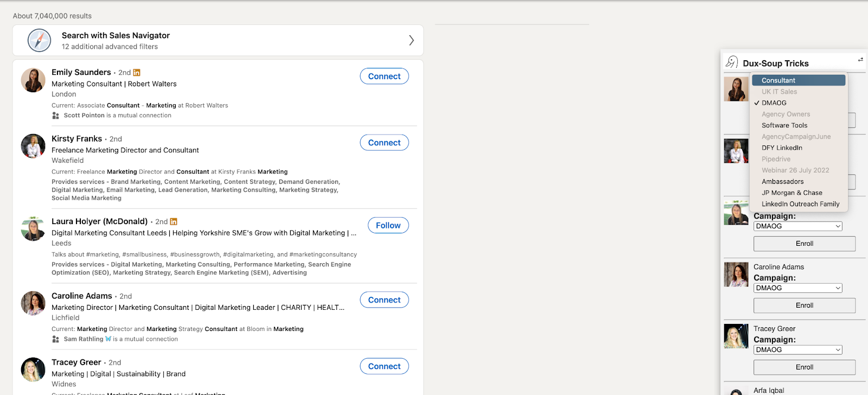Click mutual connection icon under Caroline Adams
868x395 pixels.
pyautogui.click(x=55, y=339)
